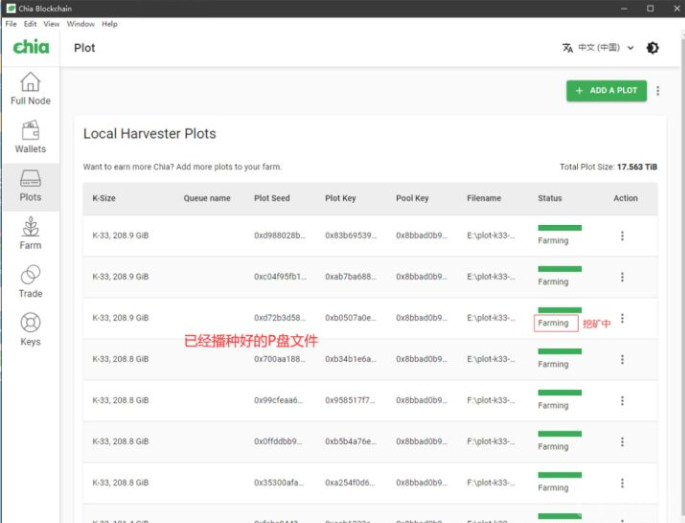Open action menu for plot 0xd72b3d58
The image size is (685, 523).
[622, 318]
